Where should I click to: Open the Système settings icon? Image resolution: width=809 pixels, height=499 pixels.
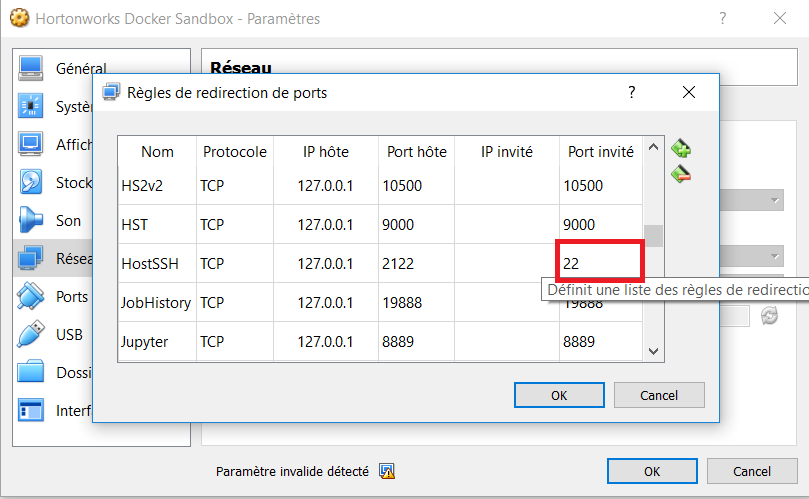tap(30, 106)
